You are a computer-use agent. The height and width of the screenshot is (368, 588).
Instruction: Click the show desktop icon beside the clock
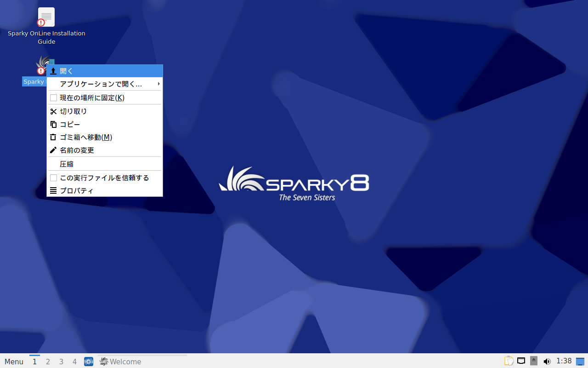pyautogui.click(x=580, y=362)
